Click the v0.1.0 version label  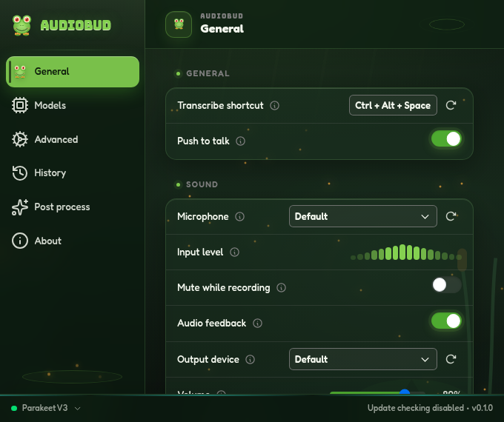coord(483,408)
